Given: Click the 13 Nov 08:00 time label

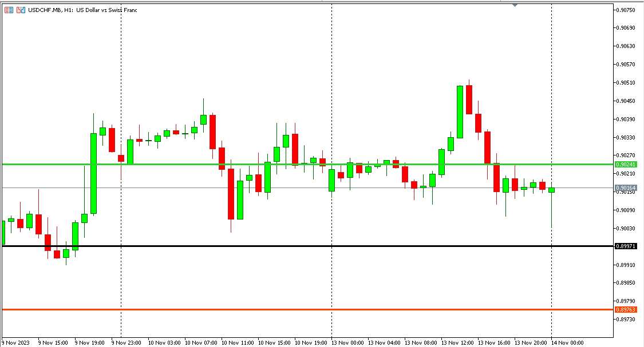Looking at the screenshot, I should point(421,343).
